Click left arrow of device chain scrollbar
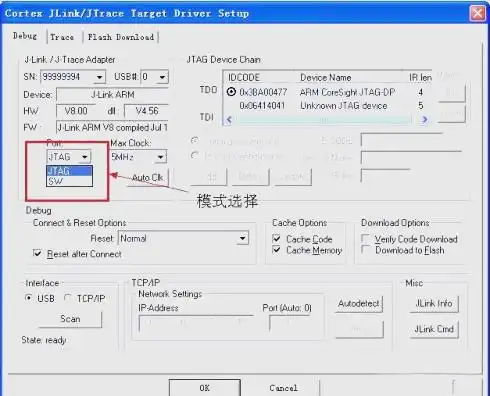This screenshot has height=396, width=490. pos(229,120)
